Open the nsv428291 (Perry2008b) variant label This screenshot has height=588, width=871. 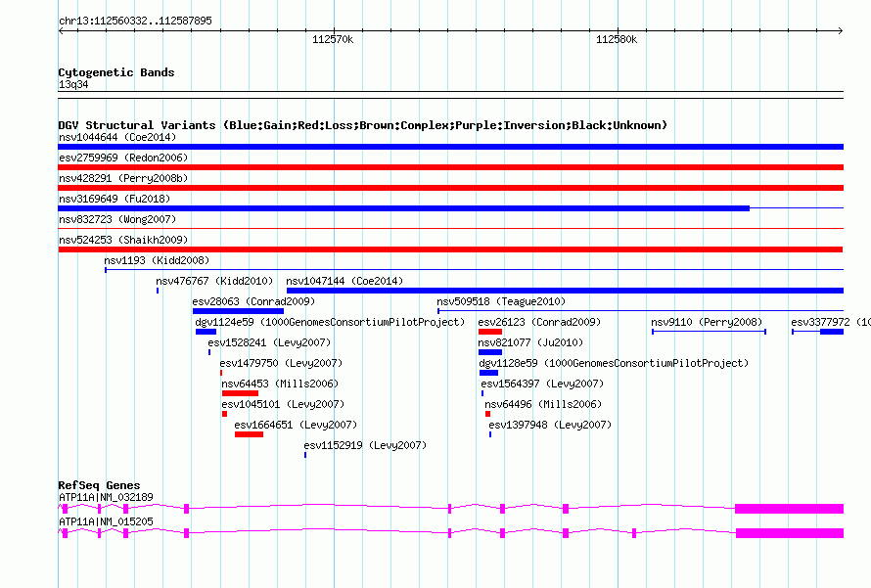[x=123, y=178]
